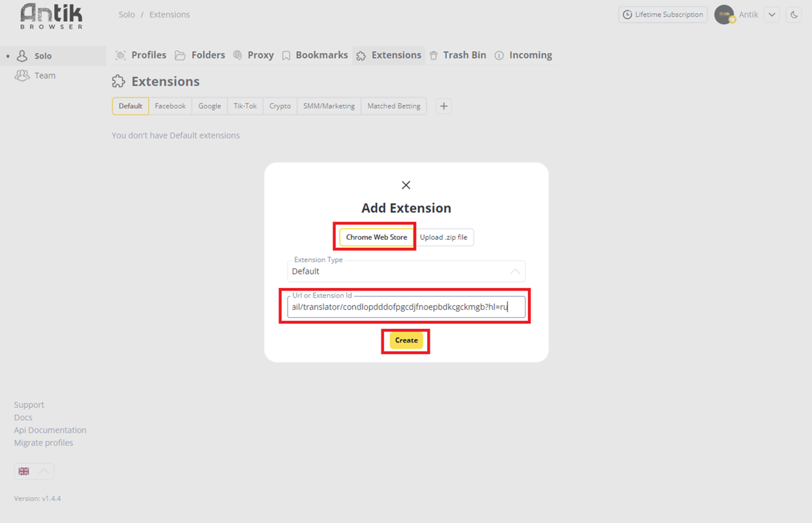Open the Migrate profiles link

pos(44,443)
